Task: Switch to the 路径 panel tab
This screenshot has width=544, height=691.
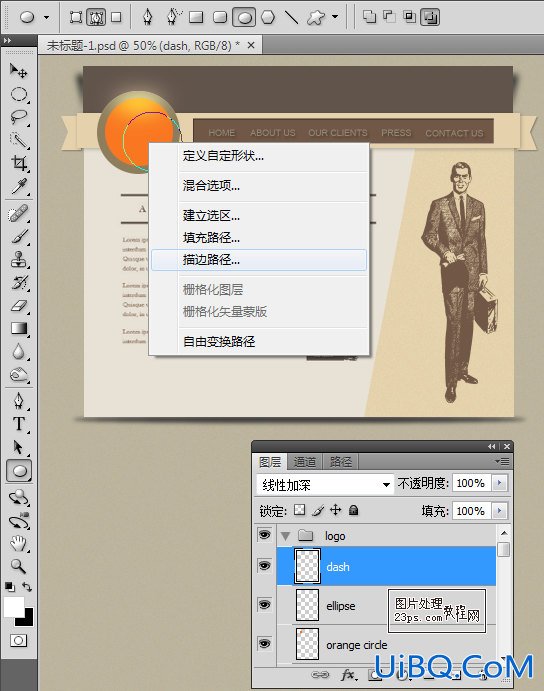Action: (x=341, y=462)
